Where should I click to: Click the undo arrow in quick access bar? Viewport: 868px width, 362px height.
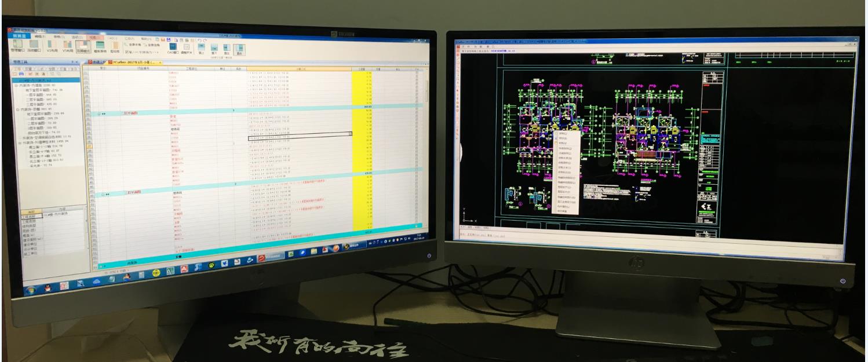tap(199, 40)
